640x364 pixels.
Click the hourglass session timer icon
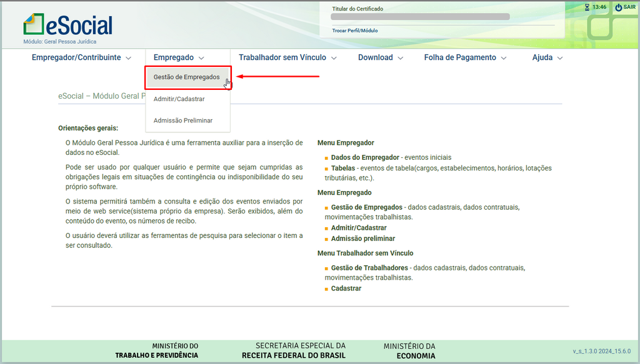(x=587, y=7)
